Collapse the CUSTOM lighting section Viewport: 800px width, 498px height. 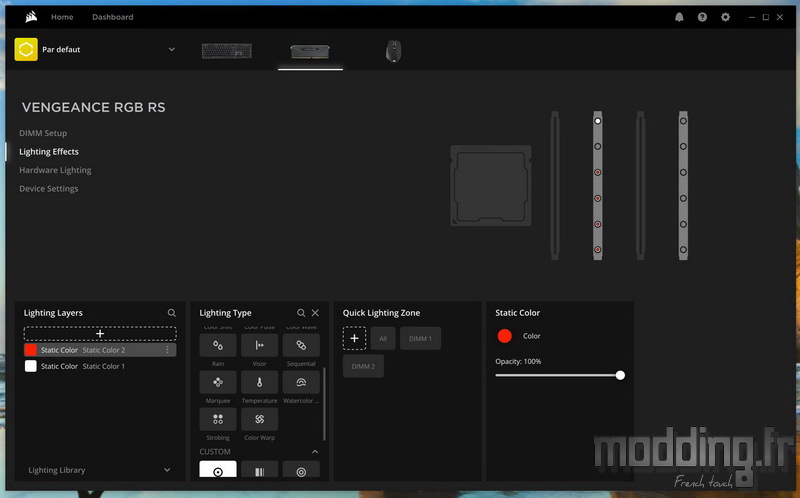tap(315, 452)
